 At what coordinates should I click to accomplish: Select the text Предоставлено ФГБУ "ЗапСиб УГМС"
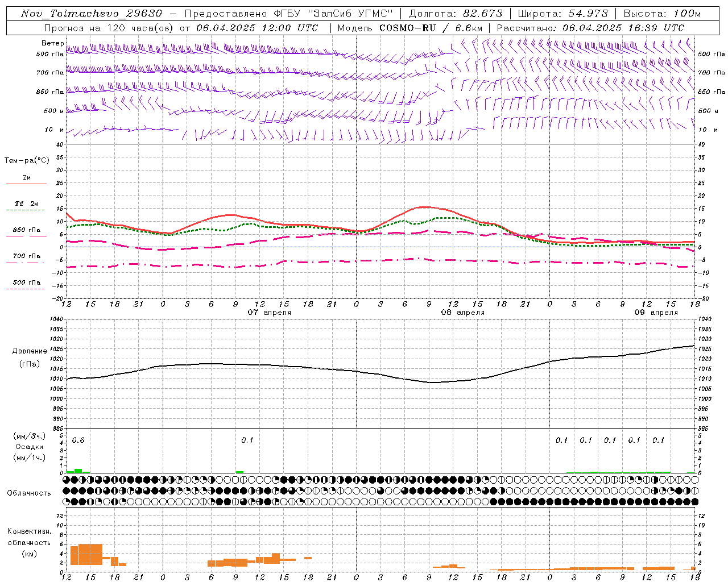(289, 14)
